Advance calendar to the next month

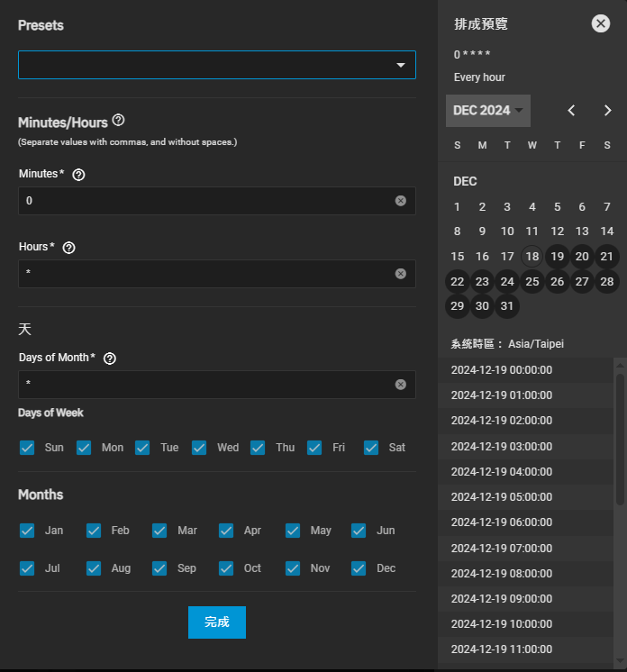607,111
